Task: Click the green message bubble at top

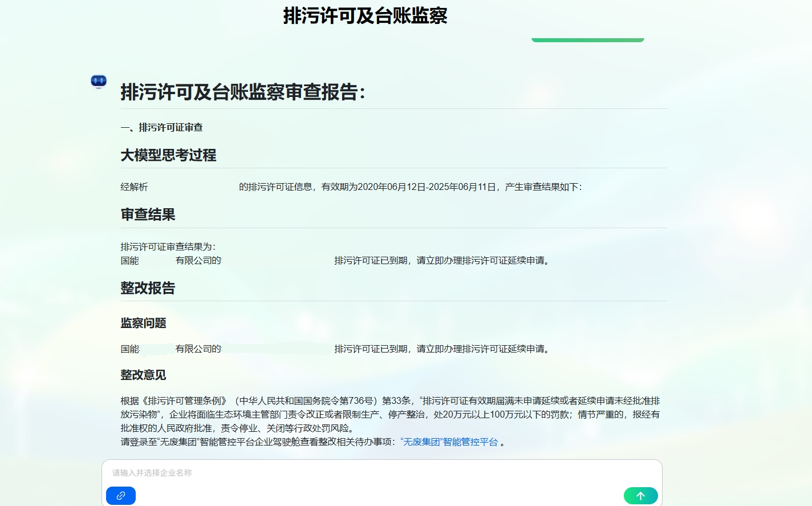Action: pyautogui.click(x=587, y=39)
